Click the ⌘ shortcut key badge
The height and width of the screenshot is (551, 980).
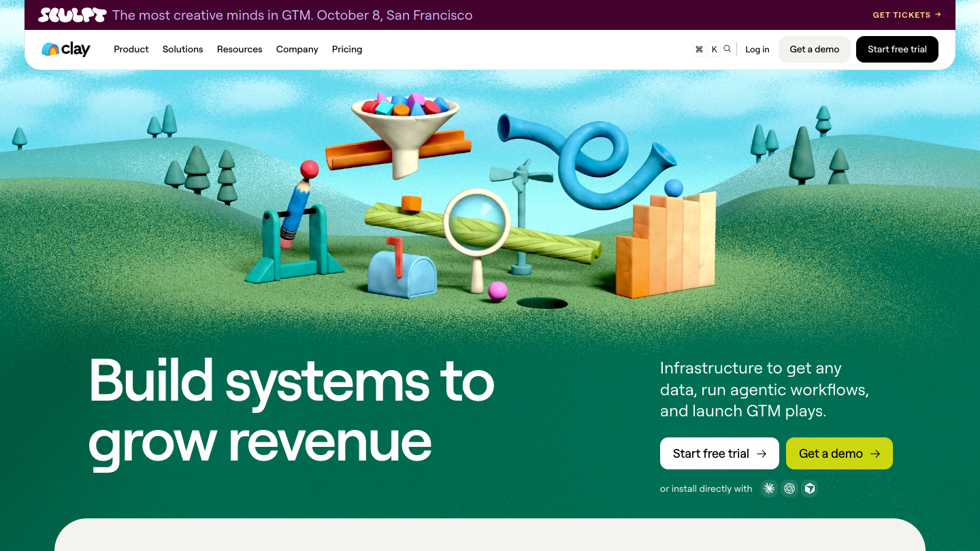click(699, 49)
